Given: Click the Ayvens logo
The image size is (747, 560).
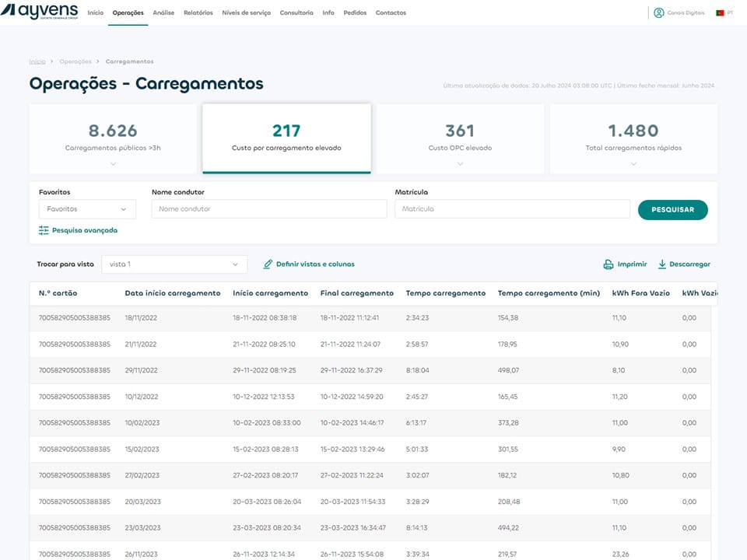Looking at the screenshot, I should click(40, 12).
